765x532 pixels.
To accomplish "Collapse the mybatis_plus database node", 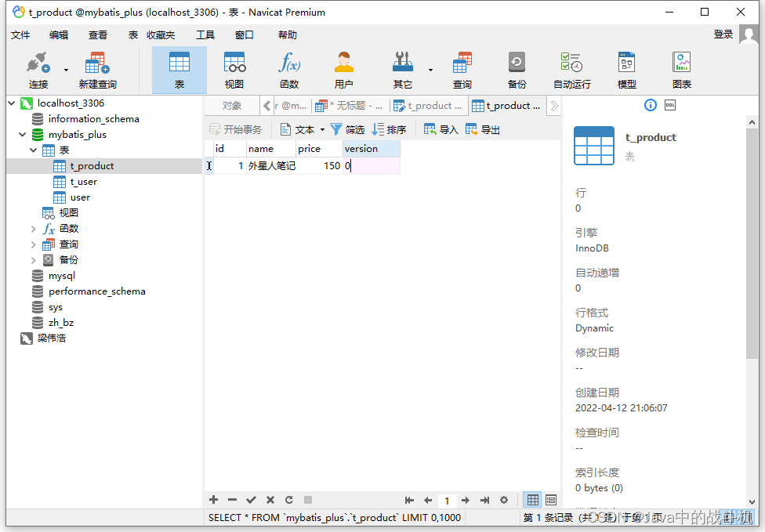I will pyautogui.click(x=23, y=135).
